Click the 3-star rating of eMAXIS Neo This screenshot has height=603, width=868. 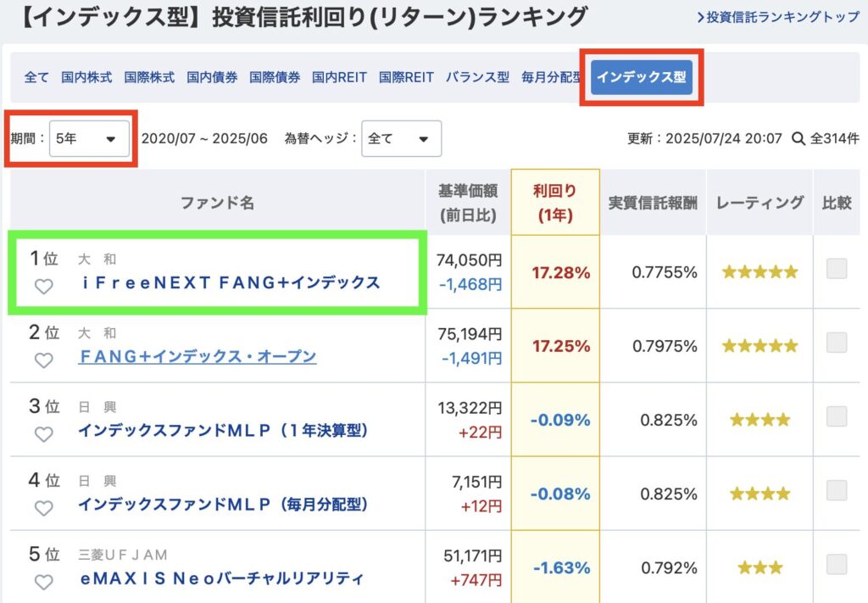pos(759,567)
